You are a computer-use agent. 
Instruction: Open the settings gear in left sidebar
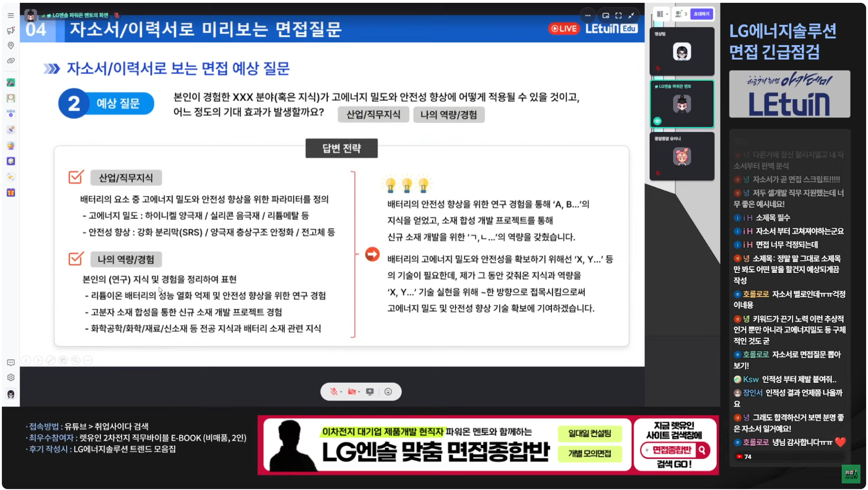(11, 378)
